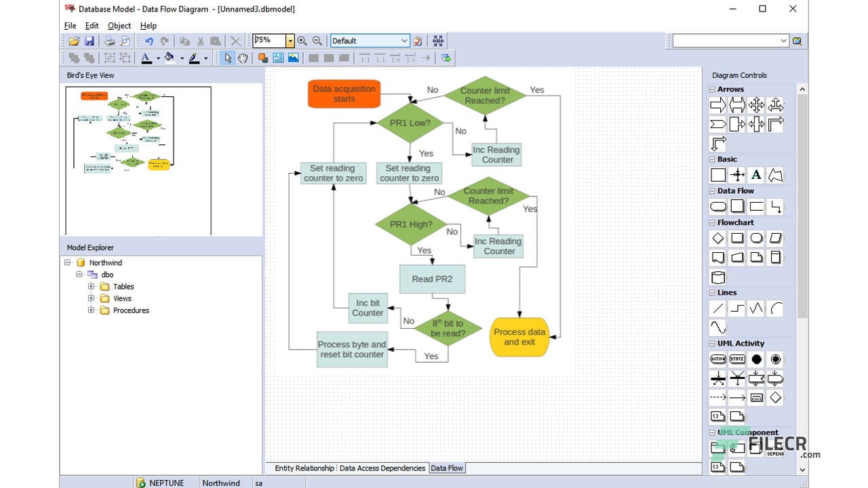Select the Pan hand tool
Viewport: 868px width, 488px height.
(243, 58)
